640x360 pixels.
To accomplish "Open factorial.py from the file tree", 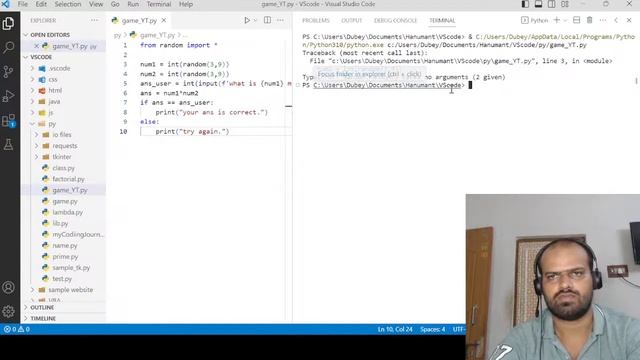I will [x=68, y=179].
